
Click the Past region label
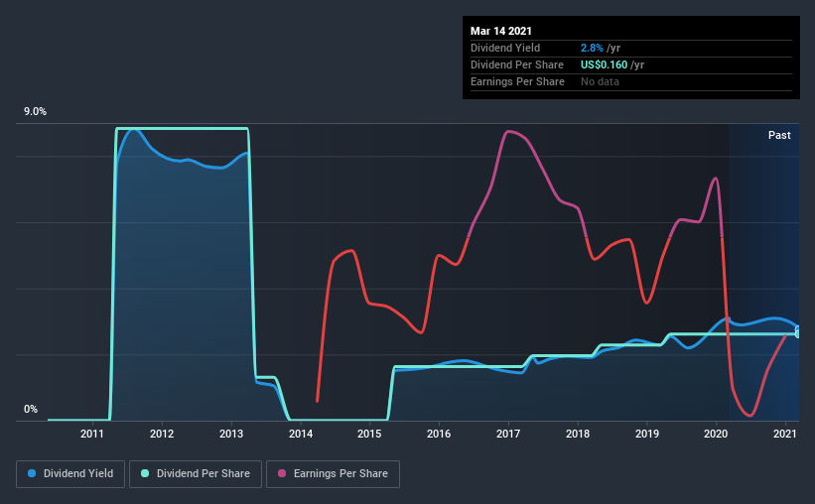tap(779, 135)
